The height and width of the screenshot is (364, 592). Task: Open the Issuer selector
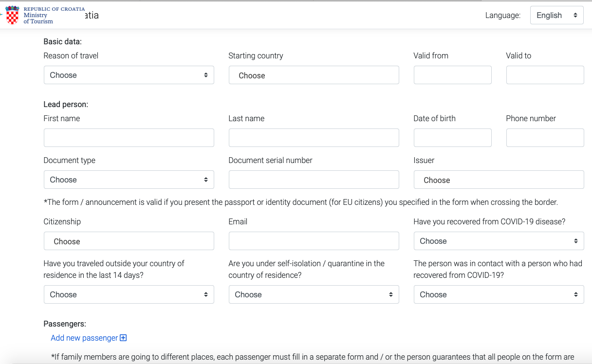pos(499,180)
